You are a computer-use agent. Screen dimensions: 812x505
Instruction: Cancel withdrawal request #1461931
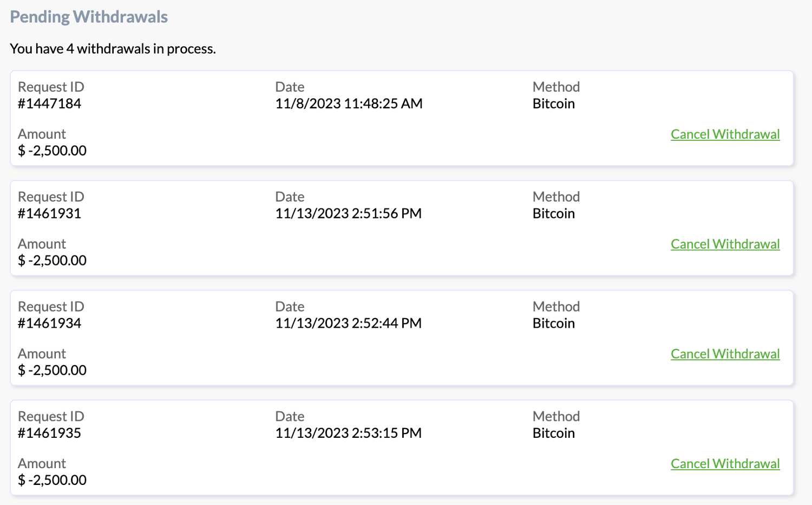(x=725, y=244)
